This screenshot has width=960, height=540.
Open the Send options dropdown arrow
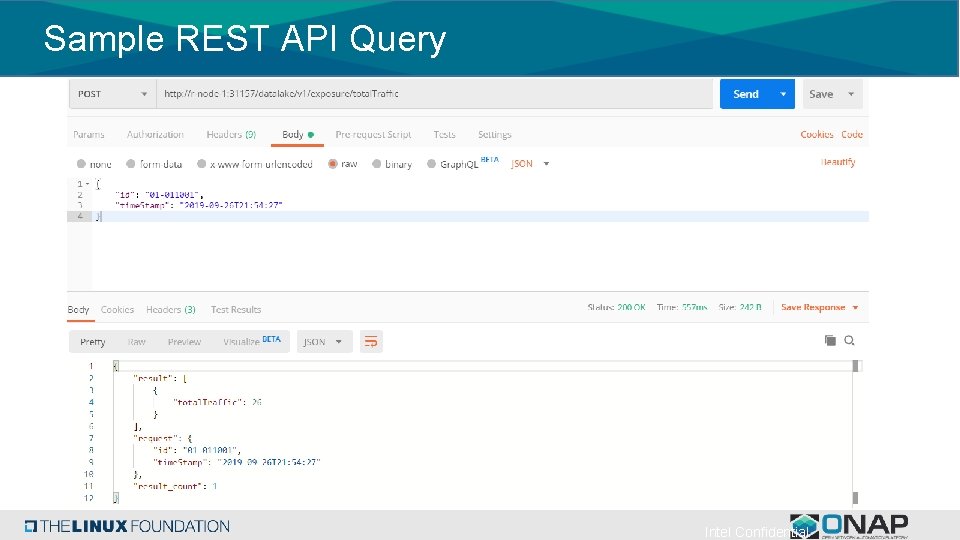point(783,94)
